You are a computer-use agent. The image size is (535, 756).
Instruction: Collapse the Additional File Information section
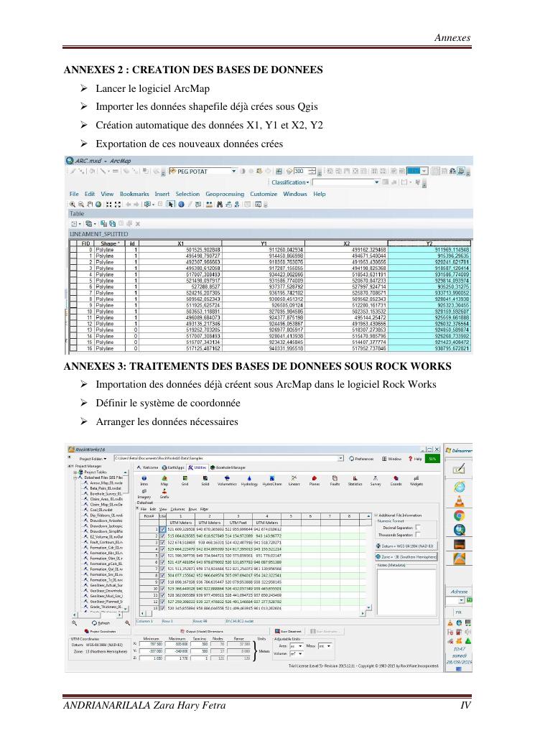(x=374, y=515)
